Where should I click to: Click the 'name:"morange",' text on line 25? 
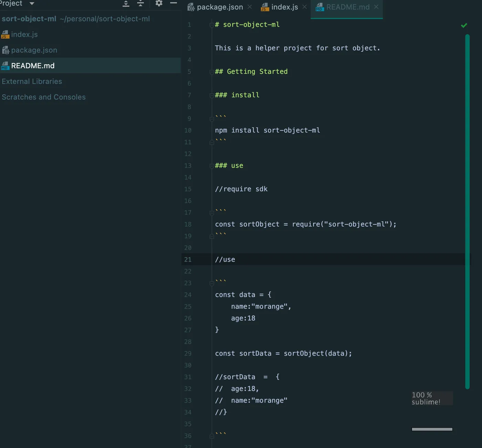261,306
